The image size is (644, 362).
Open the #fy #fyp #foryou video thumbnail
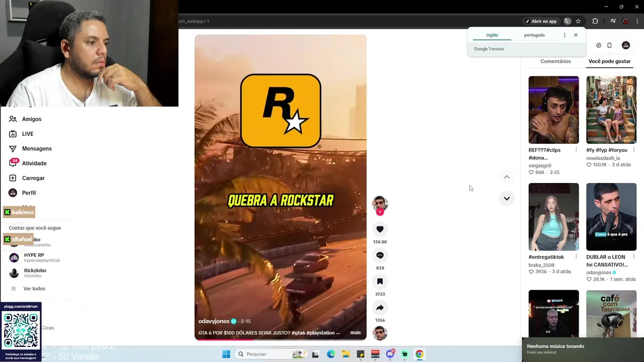tap(611, 110)
